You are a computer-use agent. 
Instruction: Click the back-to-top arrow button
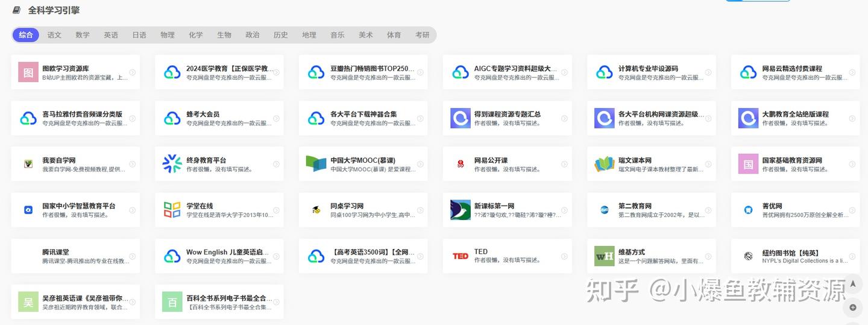coord(853,283)
